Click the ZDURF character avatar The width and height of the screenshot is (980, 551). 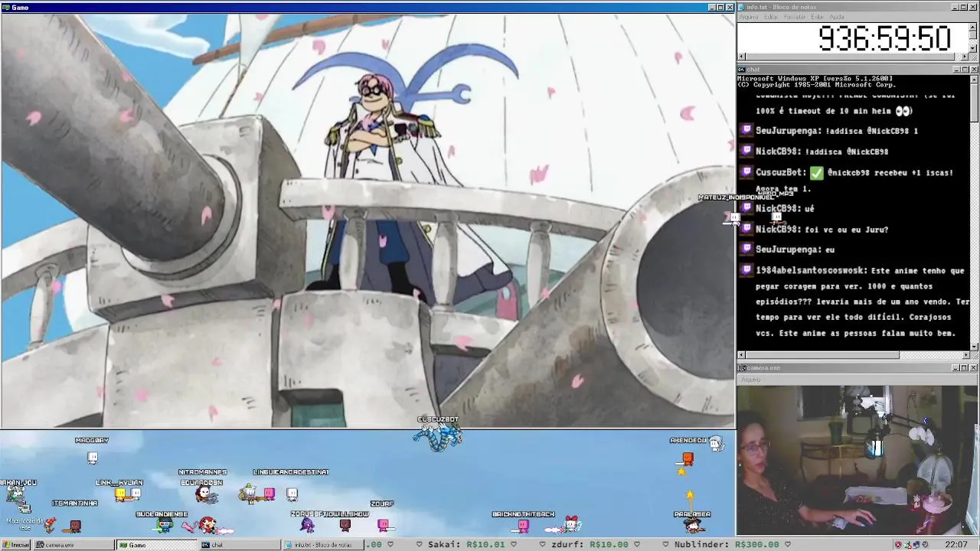coord(383,524)
